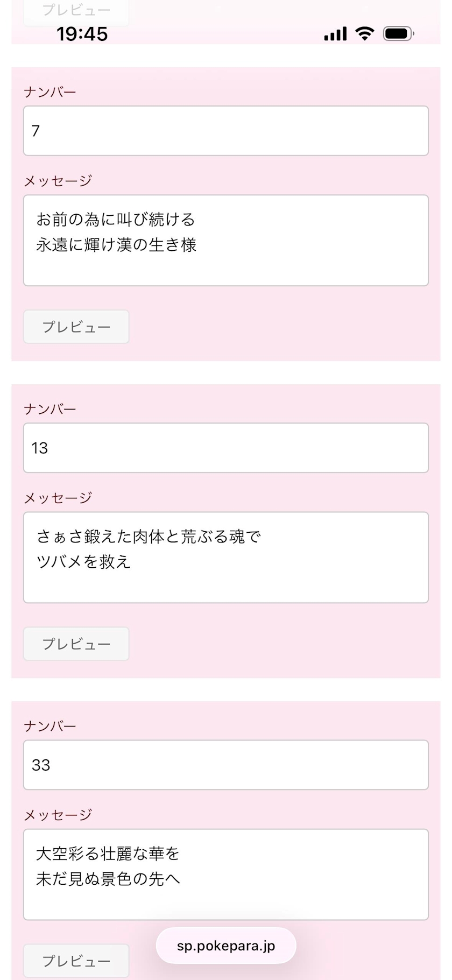Click プレビュー button below the number 7 message

coord(76,327)
